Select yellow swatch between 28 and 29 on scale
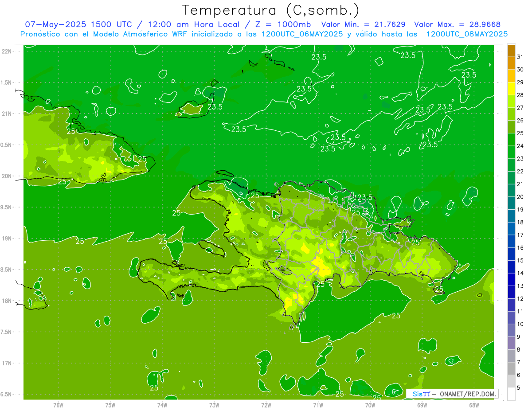The height and width of the screenshot is (411, 532). (x=511, y=89)
